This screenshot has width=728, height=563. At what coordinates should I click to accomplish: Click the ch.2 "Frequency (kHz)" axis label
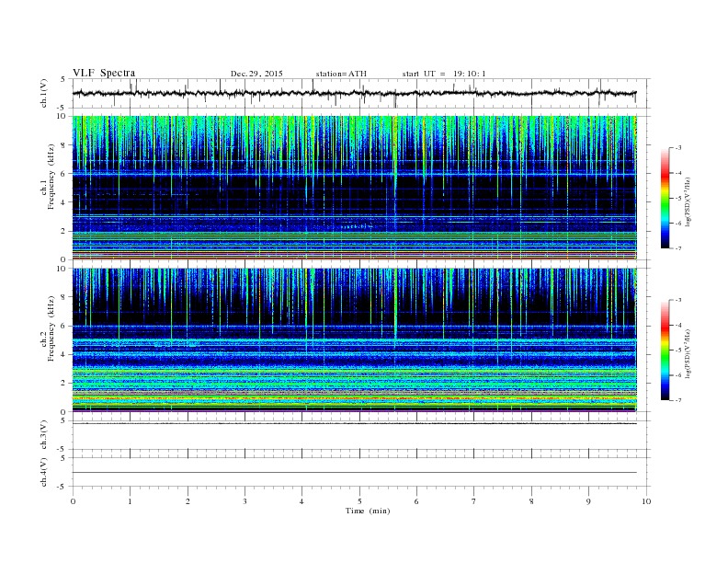coord(51,327)
